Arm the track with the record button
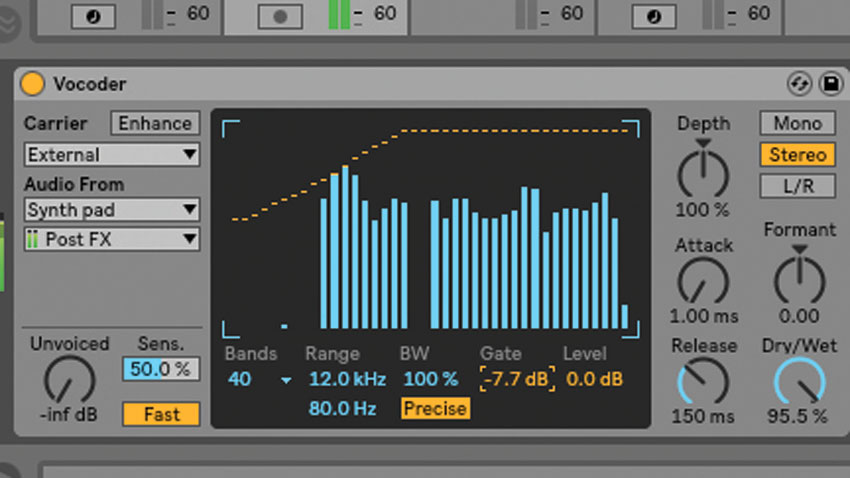This screenshot has width=850, height=478. pyautogui.click(x=280, y=17)
